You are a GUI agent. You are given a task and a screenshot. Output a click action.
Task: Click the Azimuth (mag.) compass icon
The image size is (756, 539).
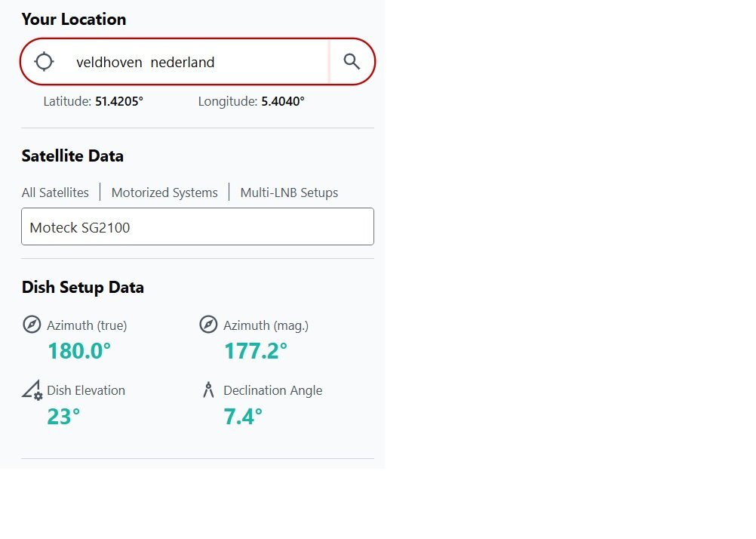(x=208, y=325)
